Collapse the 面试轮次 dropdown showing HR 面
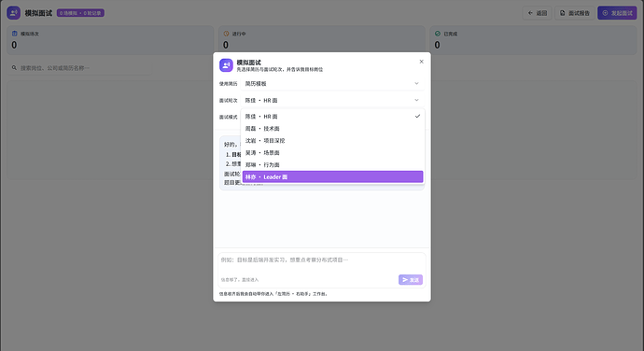Viewport: 644px width, 351px height. coord(332,100)
